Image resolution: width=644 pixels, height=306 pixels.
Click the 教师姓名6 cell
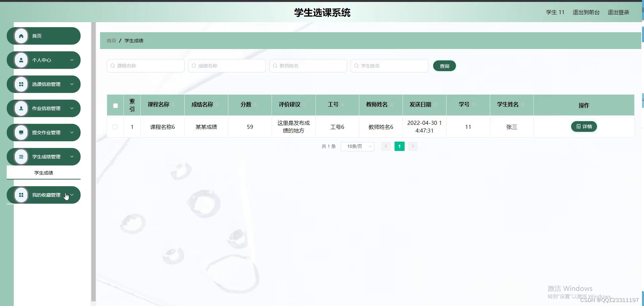[x=381, y=127]
